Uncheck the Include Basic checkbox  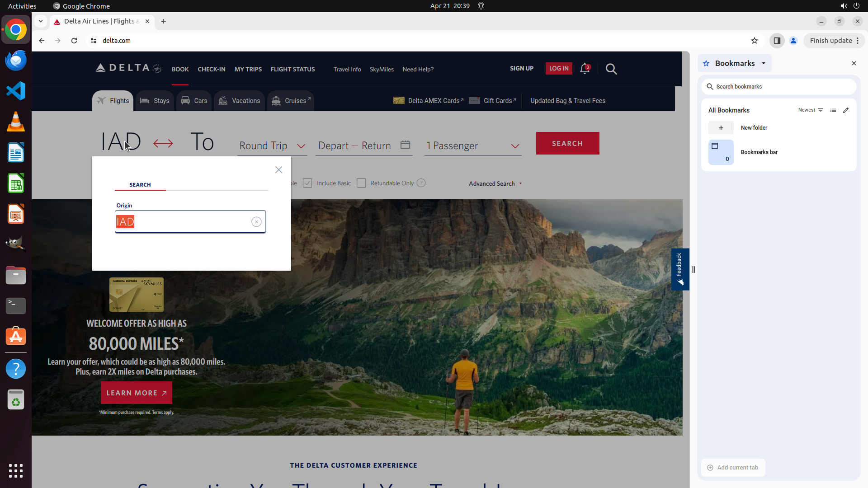click(x=307, y=183)
